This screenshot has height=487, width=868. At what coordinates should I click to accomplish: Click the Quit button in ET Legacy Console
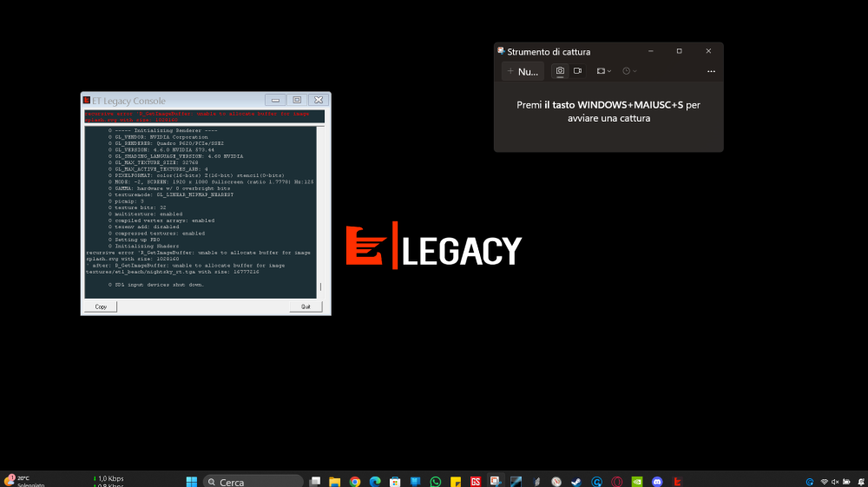click(x=306, y=306)
